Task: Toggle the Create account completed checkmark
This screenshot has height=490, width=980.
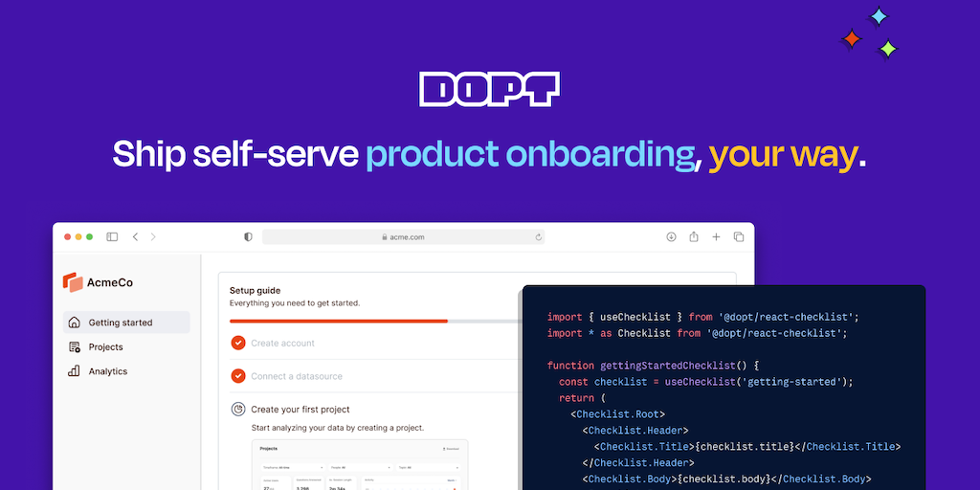Action: 237,343
